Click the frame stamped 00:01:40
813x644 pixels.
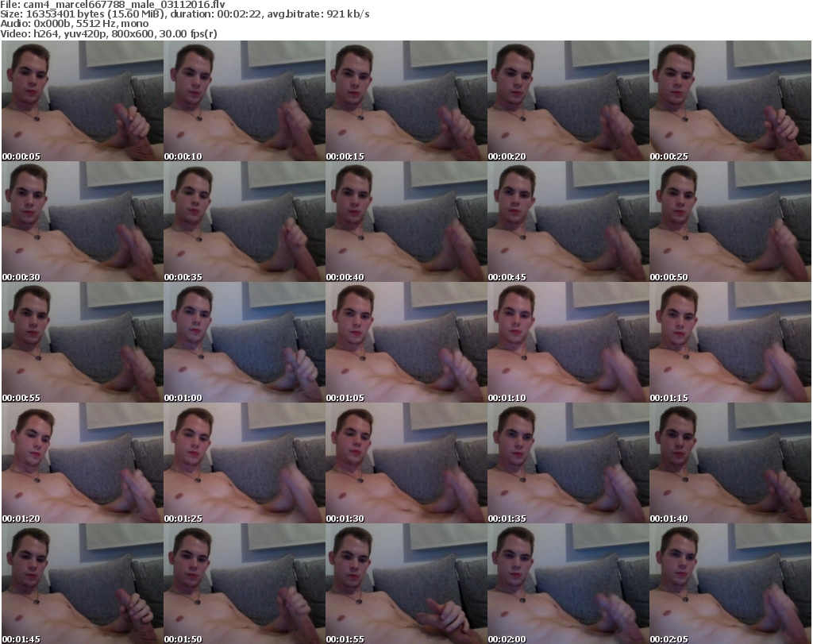(730, 463)
